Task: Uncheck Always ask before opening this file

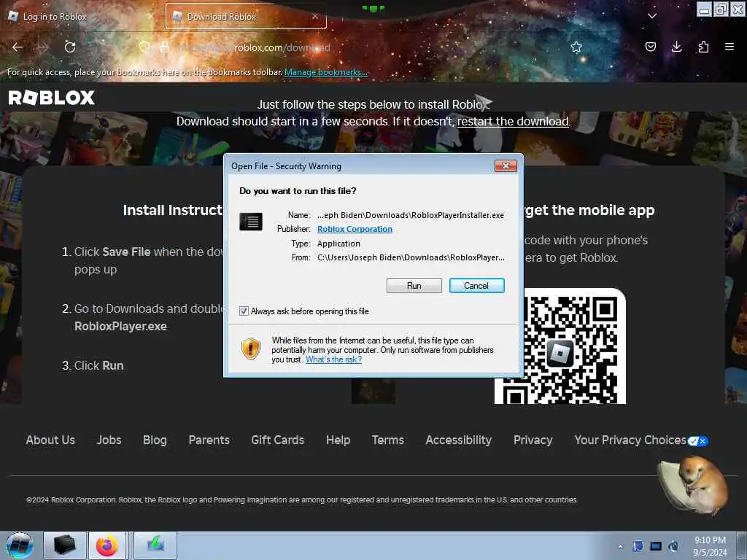Action: (244, 311)
